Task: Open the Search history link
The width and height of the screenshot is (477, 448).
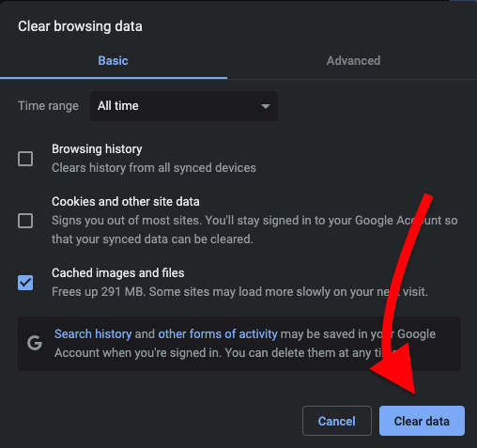Action: pos(93,334)
